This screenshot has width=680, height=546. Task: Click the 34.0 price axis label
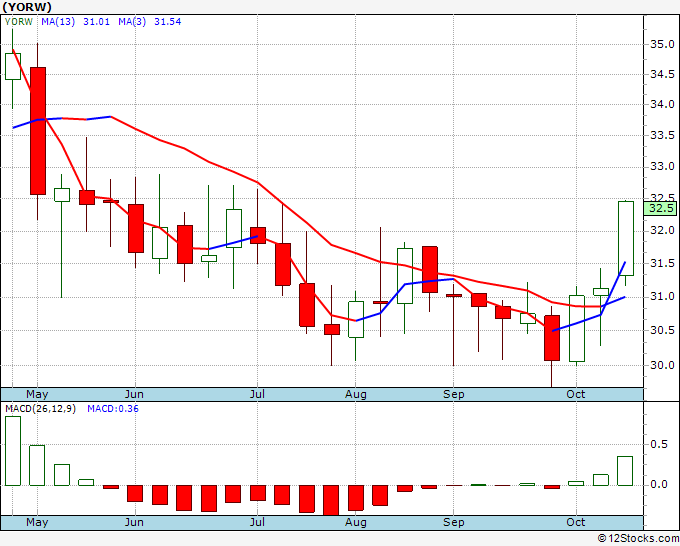click(x=662, y=104)
